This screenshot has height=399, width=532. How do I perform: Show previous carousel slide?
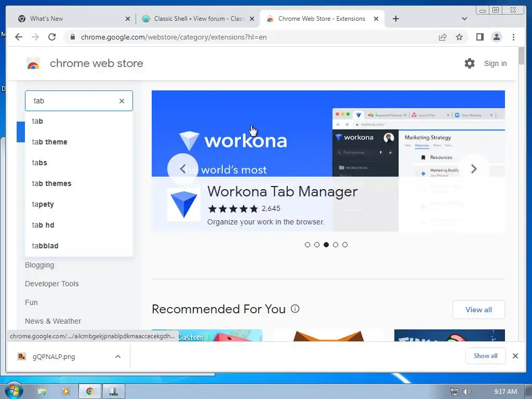click(x=182, y=169)
